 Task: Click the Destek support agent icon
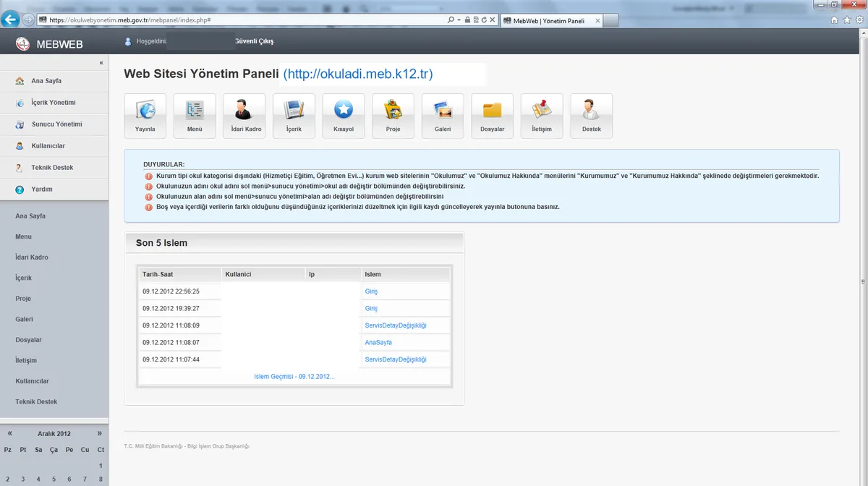click(592, 116)
